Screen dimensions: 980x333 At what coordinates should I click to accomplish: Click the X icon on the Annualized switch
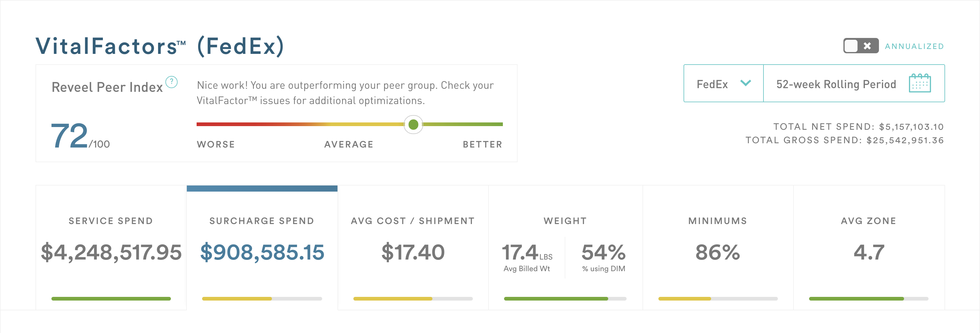click(867, 46)
